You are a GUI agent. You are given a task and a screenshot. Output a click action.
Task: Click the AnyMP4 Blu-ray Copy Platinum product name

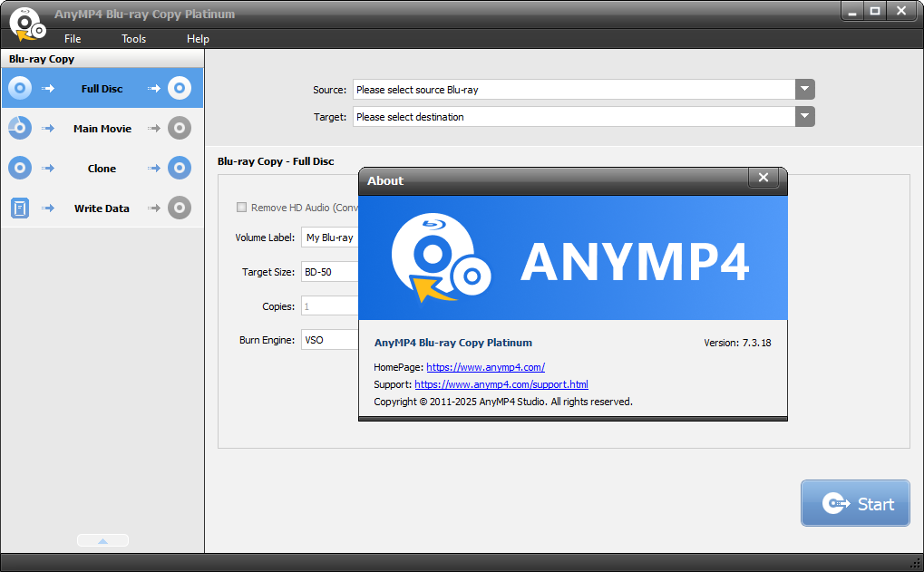coord(453,343)
